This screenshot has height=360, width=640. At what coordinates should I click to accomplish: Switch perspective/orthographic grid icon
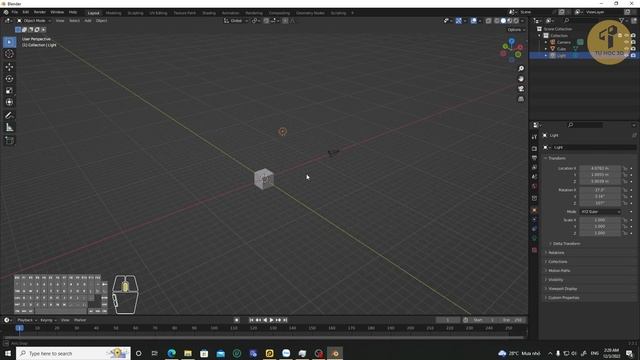[521, 99]
